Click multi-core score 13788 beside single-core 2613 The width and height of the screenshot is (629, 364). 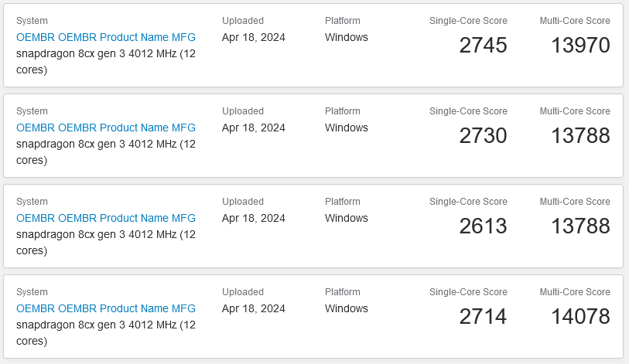click(580, 226)
